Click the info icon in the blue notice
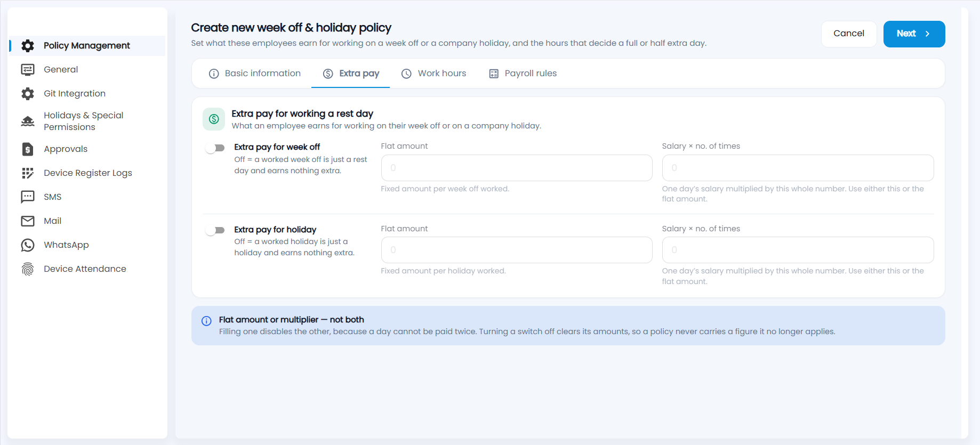Screen dimensions: 980x445 coord(206,321)
